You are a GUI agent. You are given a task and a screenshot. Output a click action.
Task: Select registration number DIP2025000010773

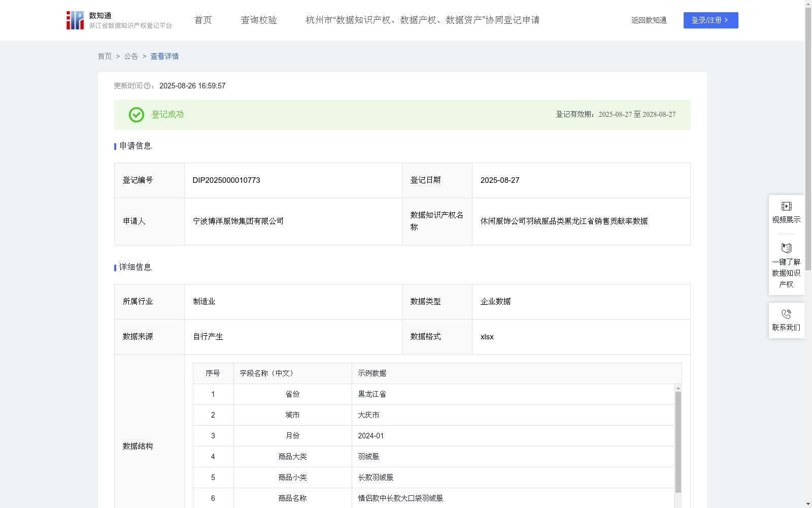coord(226,180)
